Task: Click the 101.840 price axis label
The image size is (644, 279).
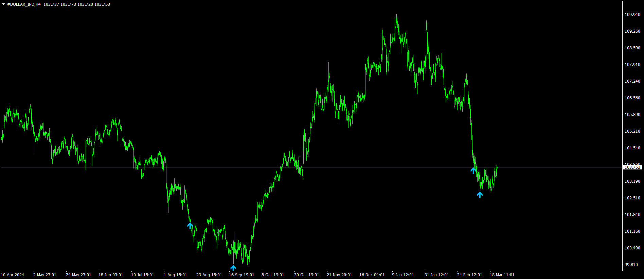Action: click(632, 215)
